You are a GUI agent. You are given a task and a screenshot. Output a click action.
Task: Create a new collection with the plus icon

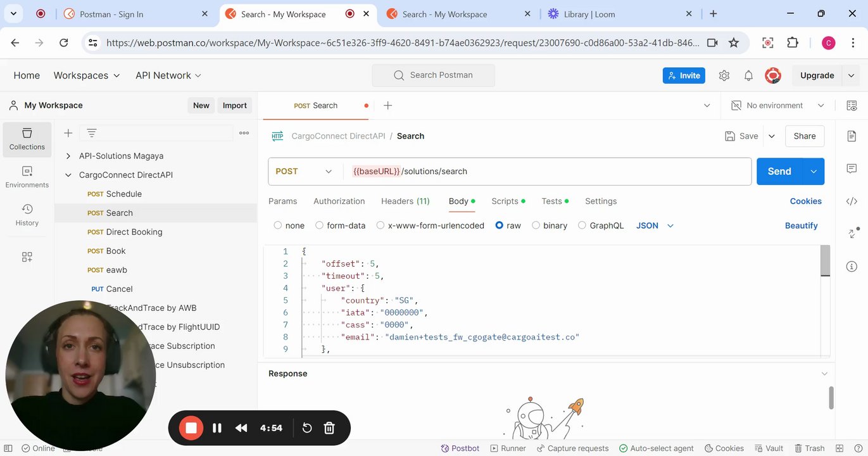pyautogui.click(x=68, y=133)
